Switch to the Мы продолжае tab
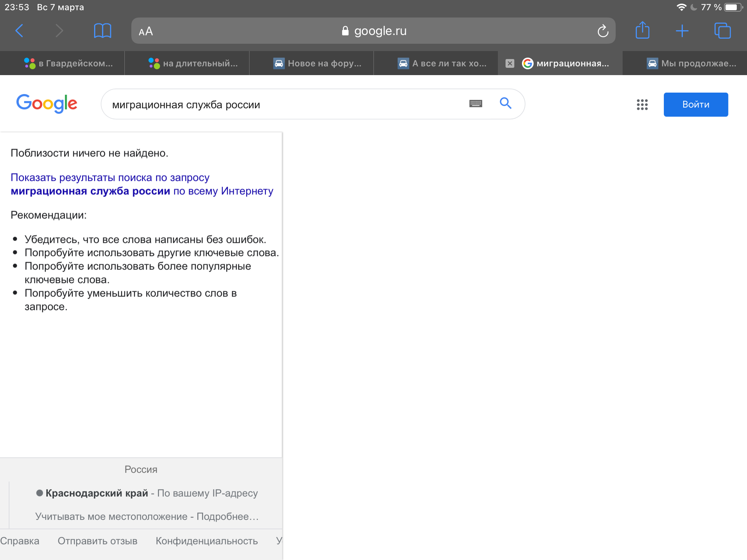747x560 pixels. tap(691, 63)
